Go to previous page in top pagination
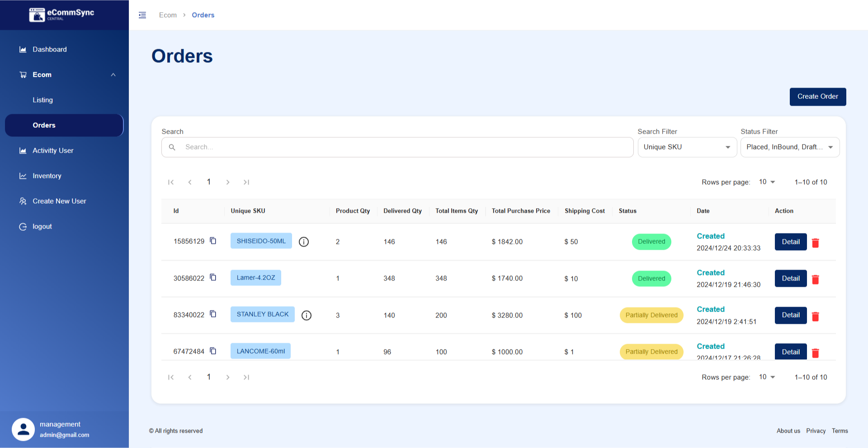The height and width of the screenshot is (448, 868). coord(190,182)
